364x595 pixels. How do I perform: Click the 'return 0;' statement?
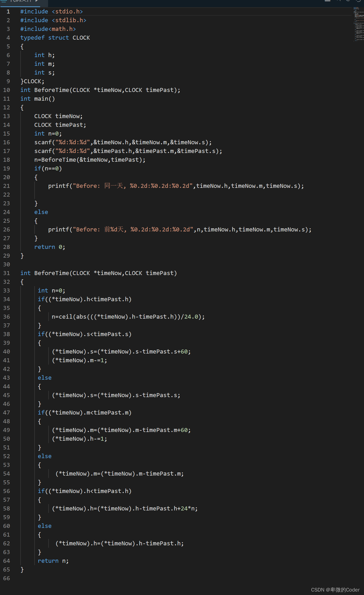coord(50,247)
